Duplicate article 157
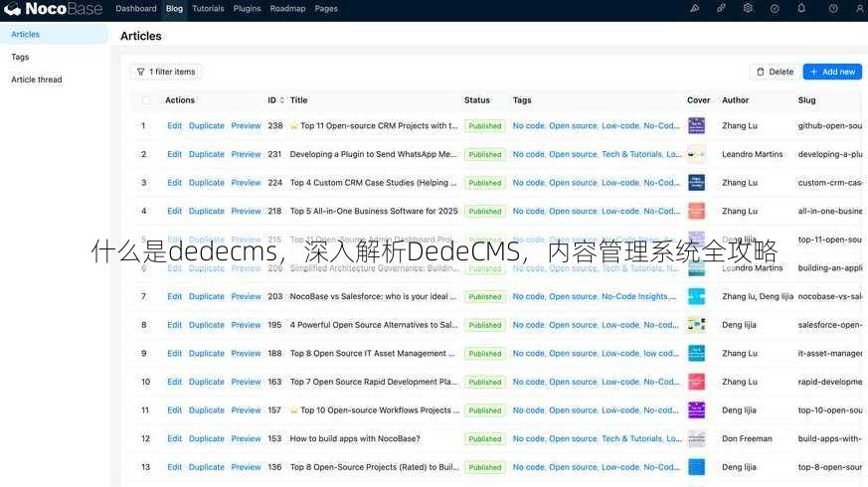Image resolution: width=868 pixels, height=487 pixels. 207,410
